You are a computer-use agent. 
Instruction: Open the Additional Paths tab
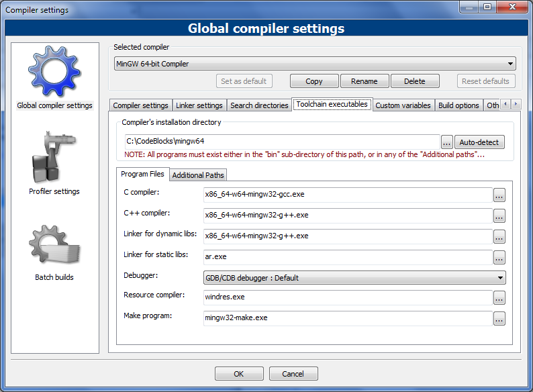point(198,175)
